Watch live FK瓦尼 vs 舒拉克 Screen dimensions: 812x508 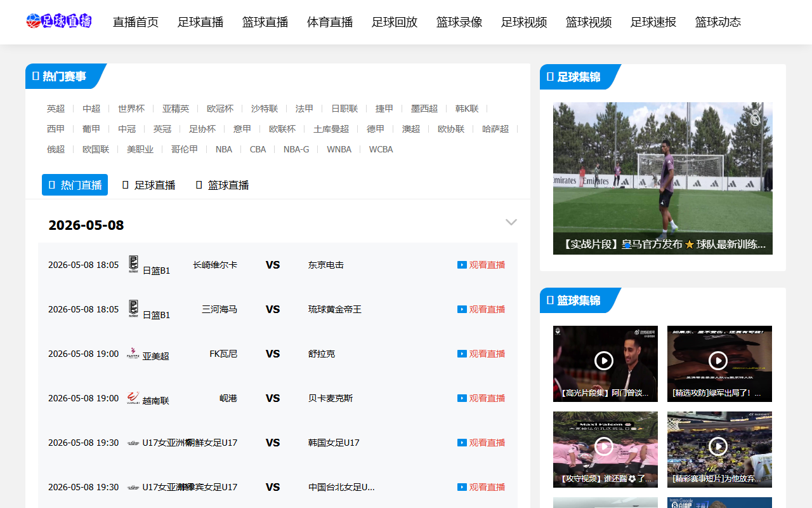(x=481, y=354)
